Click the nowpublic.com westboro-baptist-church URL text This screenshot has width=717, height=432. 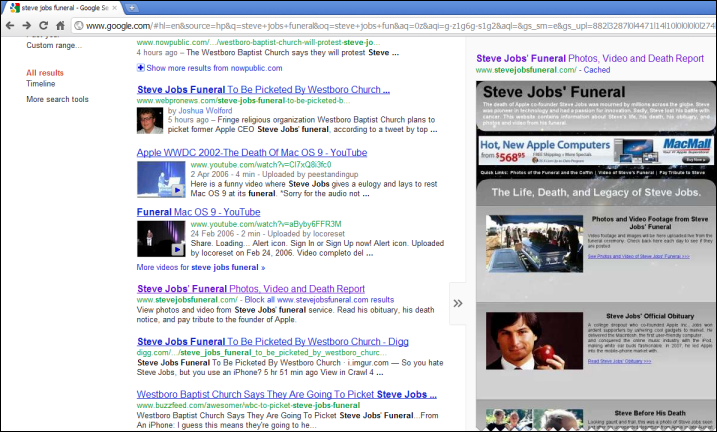coord(258,43)
